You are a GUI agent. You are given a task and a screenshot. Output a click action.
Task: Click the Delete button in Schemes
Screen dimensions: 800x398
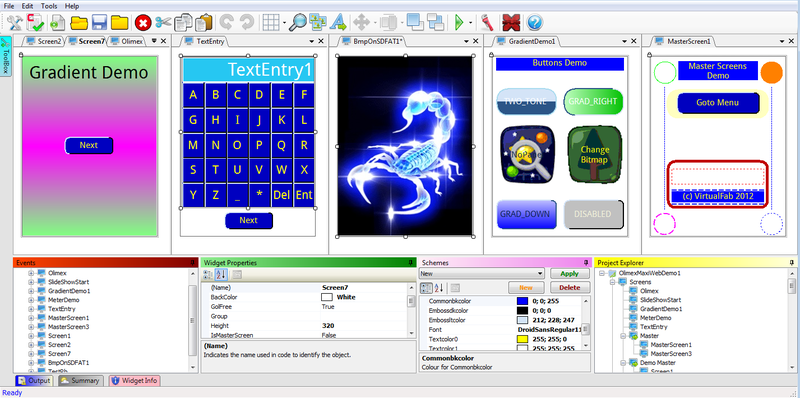click(x=569, y=287)
